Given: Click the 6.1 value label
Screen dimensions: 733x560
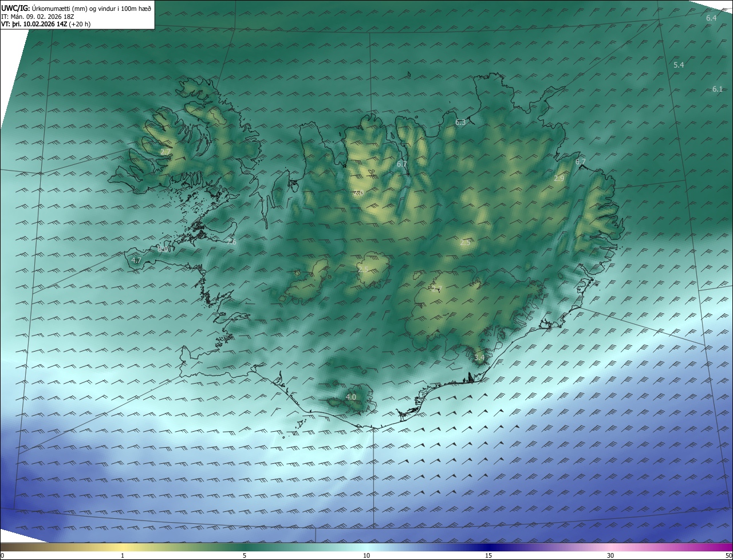Looking at the screenshot, I should [x=718, y=89].
